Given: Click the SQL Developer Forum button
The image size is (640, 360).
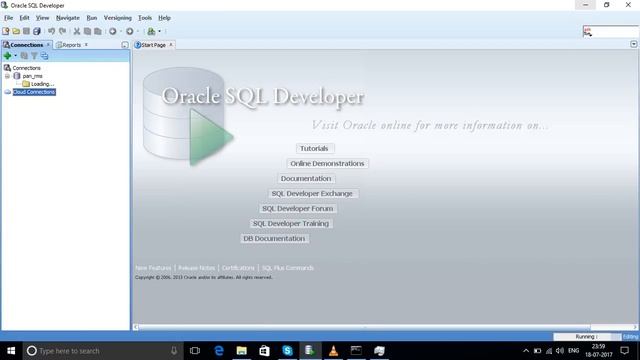Looking at the screenshot, I should [298, 209].
